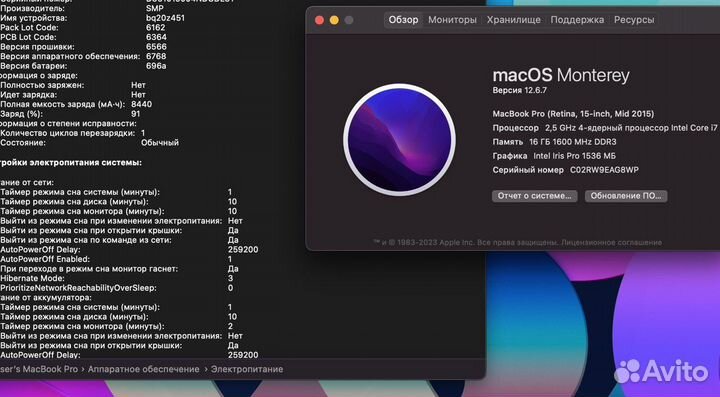Click the greyed-out zoom window button
720x397 pixels.
coord(349,20)
